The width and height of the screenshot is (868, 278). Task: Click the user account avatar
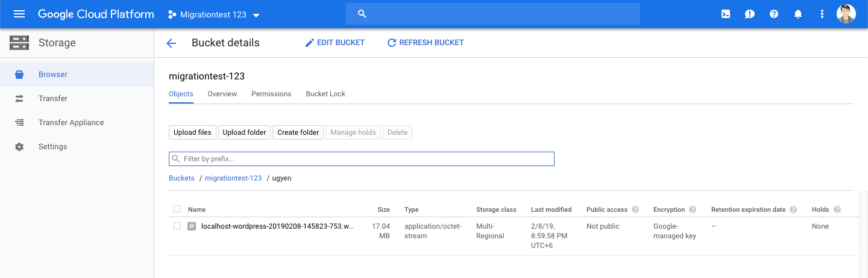(846, 14)
